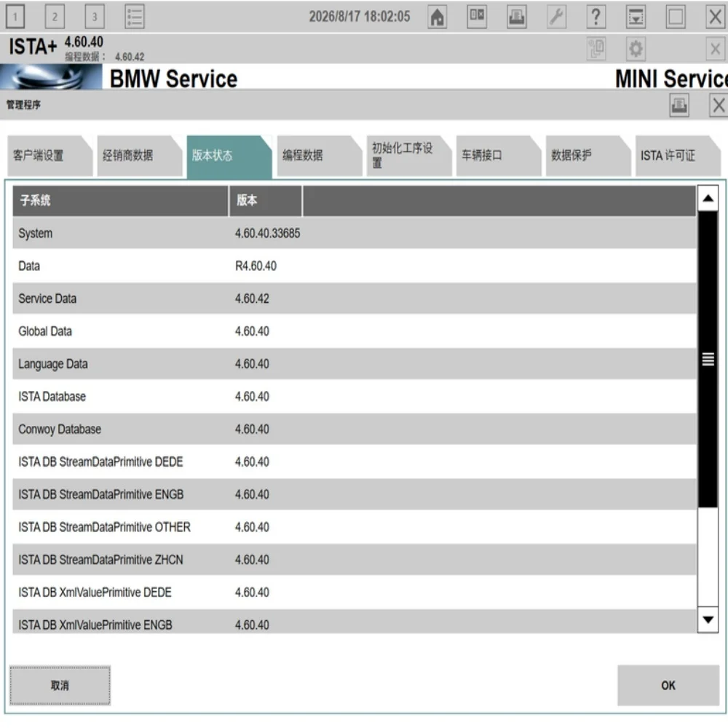Viewport: 728px width, 728px height.
Task: Click the scrollbar thumb grip
Action: 708,359
